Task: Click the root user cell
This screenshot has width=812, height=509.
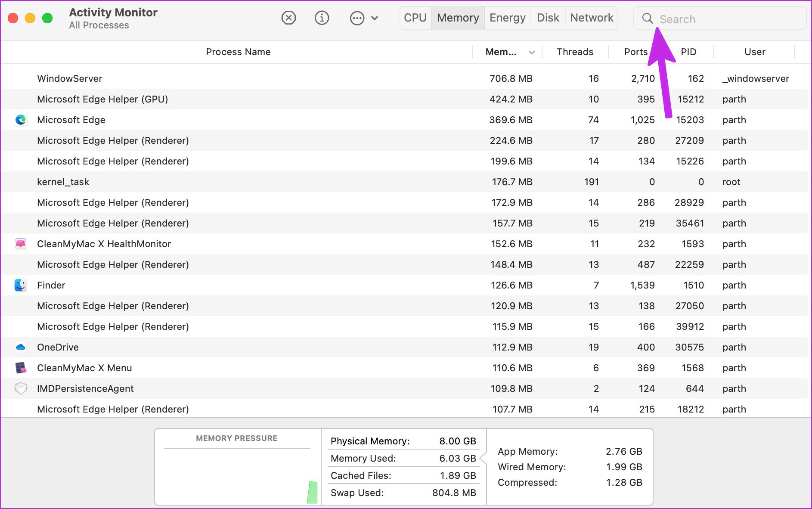Action: pyautogui.click(x=731, y=182)
